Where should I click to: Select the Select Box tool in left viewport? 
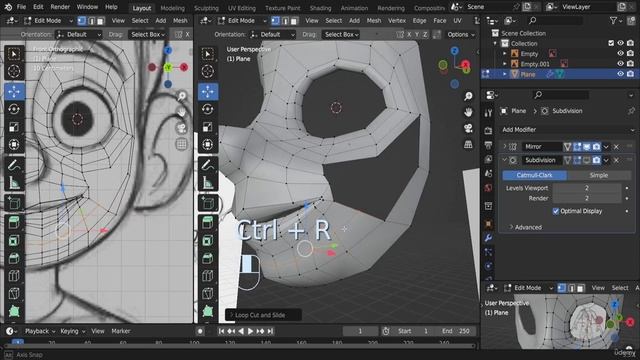click(14, 54)
